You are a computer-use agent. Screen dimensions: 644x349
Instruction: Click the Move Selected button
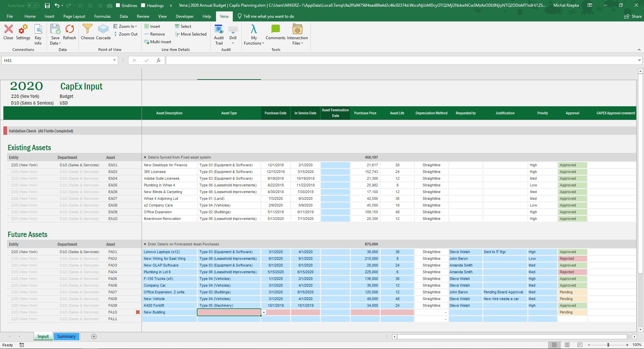[191, 34]
